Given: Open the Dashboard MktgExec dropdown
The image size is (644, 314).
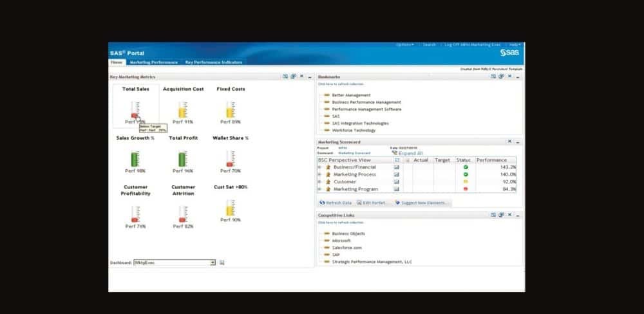Looking at the screenshot, I should click(213, 263).
